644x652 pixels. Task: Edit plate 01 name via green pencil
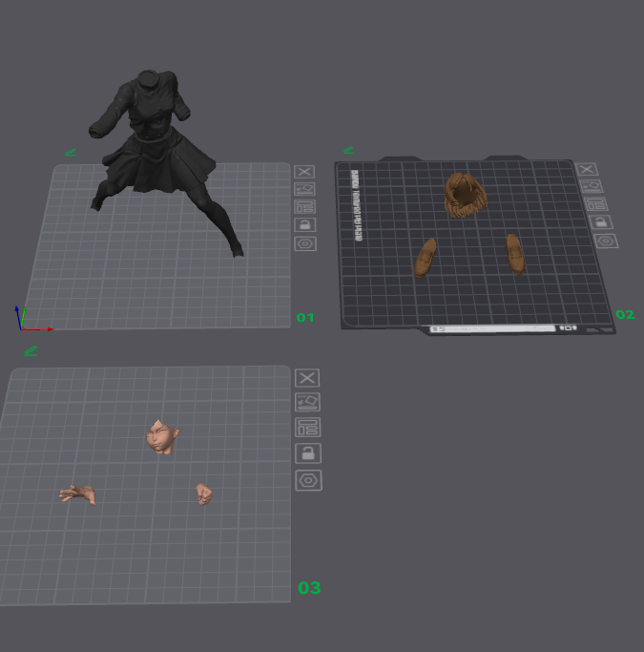click(x=71, y=153)
